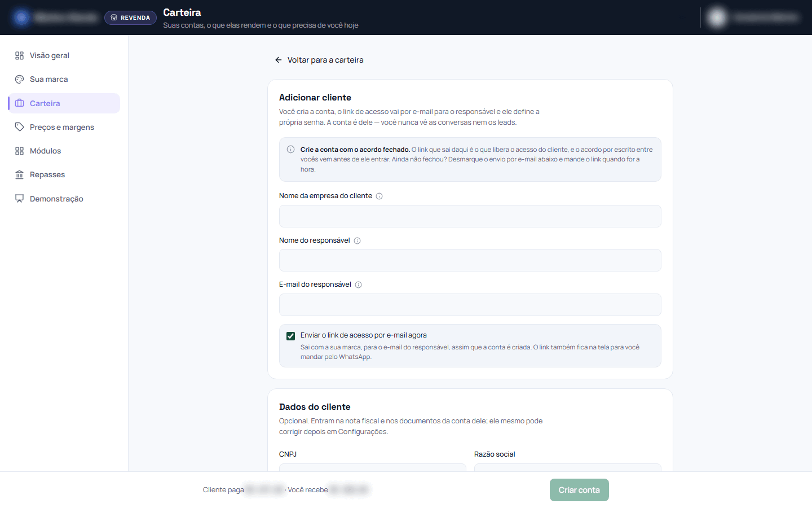Click the Adicionar cliente heading
This screenshot has height=508, width=812.
coord(315,98)
